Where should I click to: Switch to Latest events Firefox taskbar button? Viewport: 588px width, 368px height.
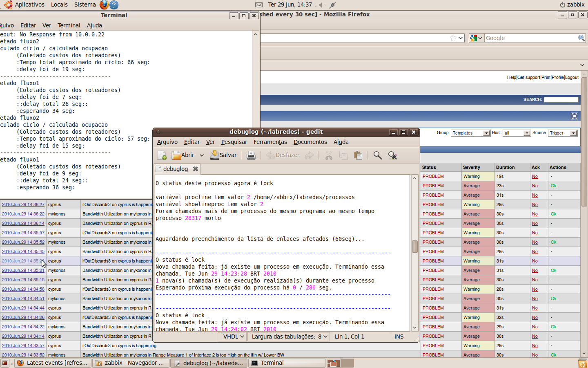[53, 363]
